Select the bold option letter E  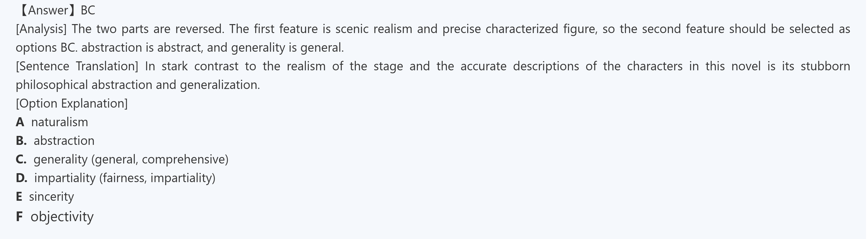coord(19,197)
